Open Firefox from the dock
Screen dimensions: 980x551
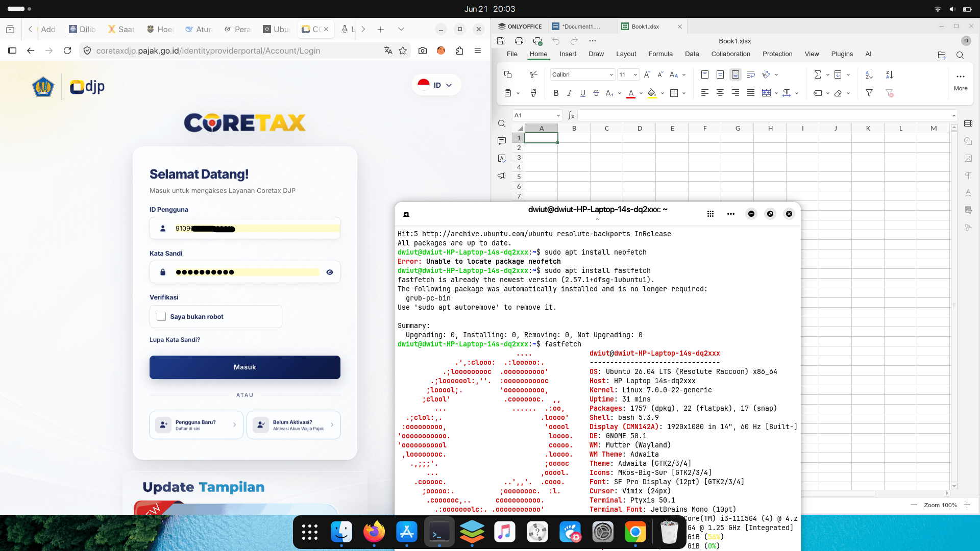[374, 532]
